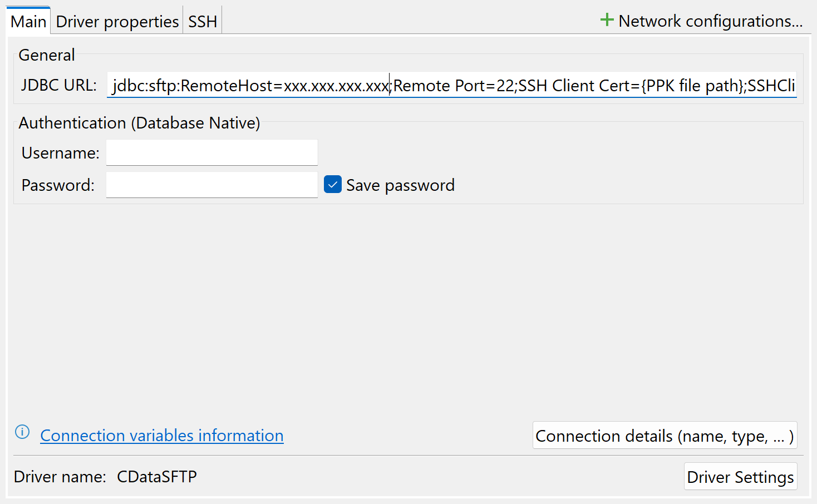Viewport: 817px width, 504px height.
Task: Open the Connection variables information link
Action: (x=162, y=436)
